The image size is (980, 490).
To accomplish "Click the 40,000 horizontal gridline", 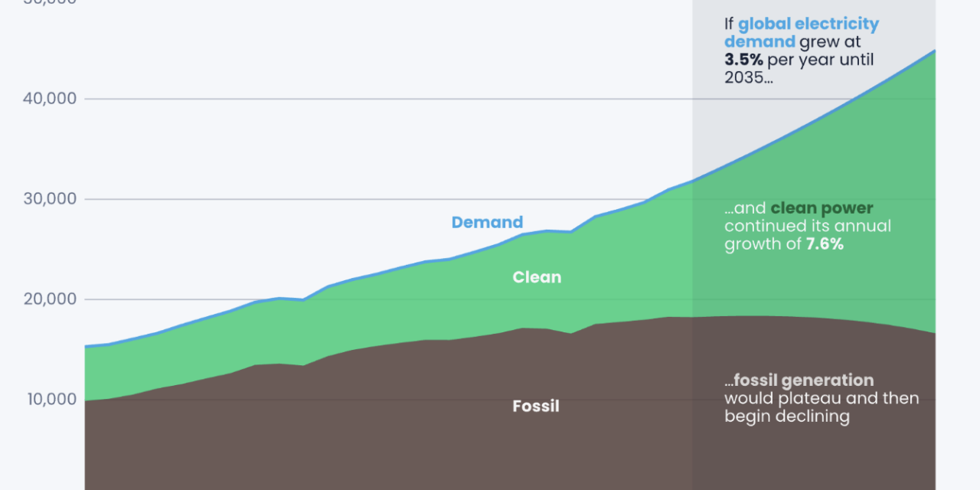I will 383,98.
